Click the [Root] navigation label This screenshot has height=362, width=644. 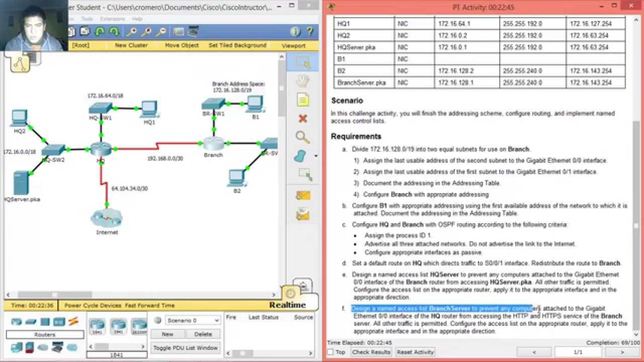(x=80, y=45)
